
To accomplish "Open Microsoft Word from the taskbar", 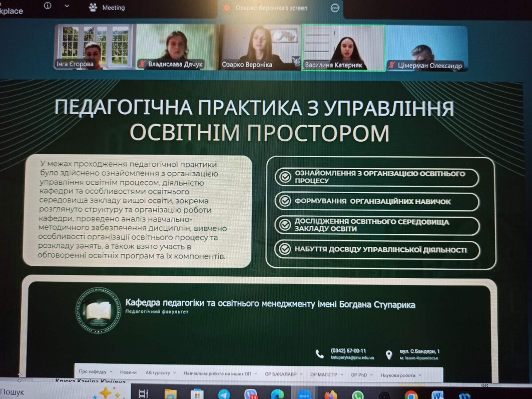I will coord(438,395).
